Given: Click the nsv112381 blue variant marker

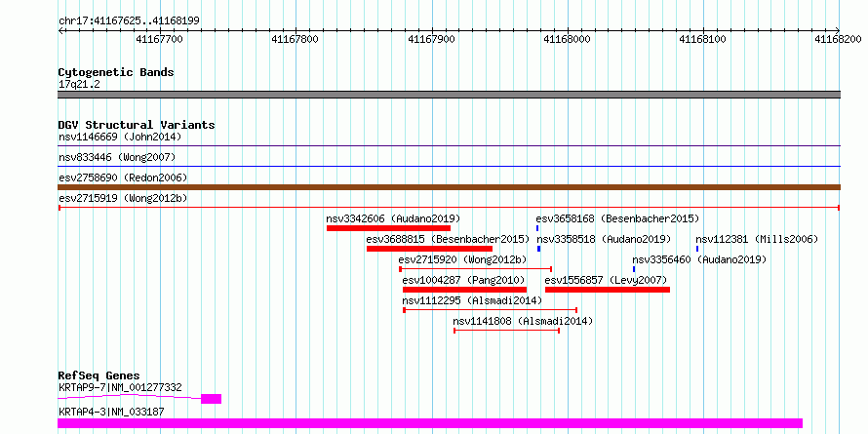Looking at the screenshot, I should (697, 249).
